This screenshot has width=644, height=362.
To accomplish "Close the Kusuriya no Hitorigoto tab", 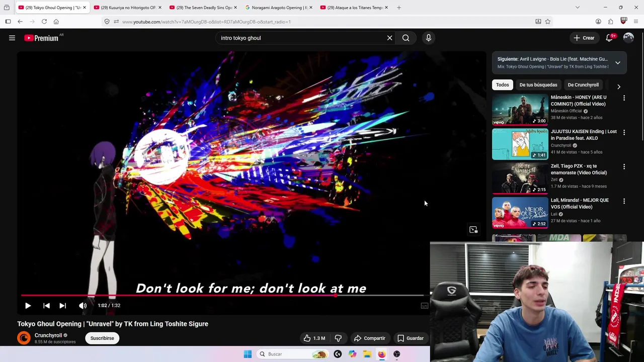I will (x=160, y=8).
